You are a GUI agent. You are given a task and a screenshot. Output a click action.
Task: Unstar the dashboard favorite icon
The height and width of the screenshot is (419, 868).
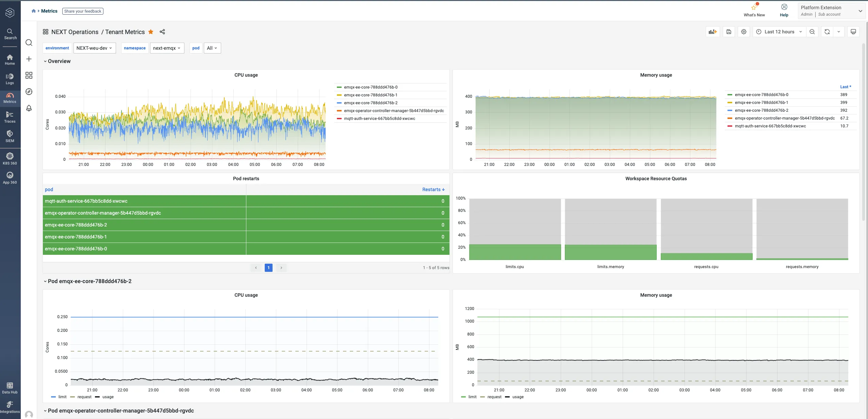coord(151,32)
